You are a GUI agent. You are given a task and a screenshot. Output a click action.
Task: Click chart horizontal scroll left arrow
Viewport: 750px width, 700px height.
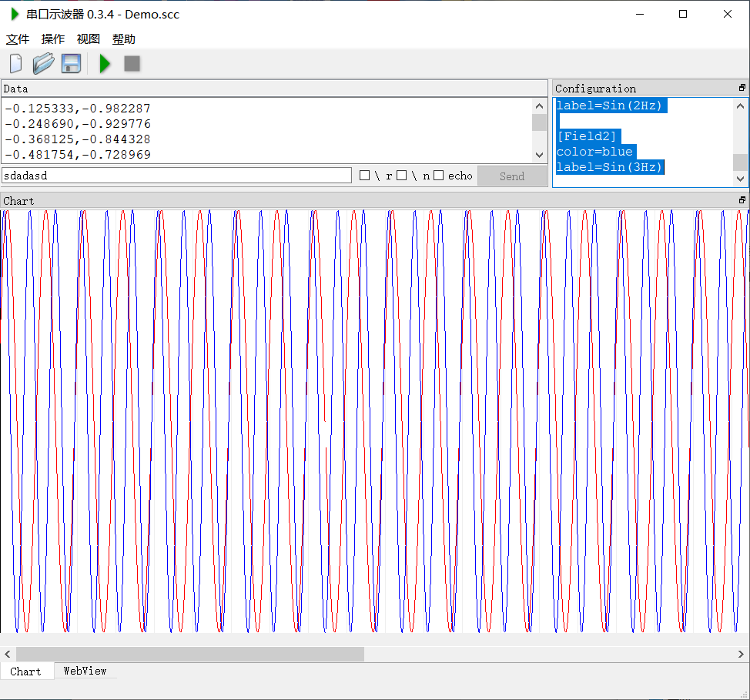(x=8, y=654)
